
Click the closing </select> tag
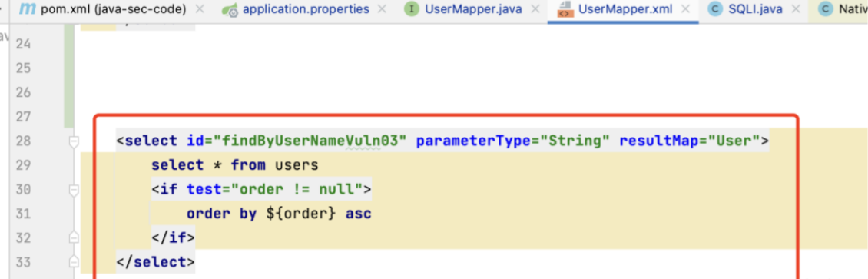coord(156,262)
